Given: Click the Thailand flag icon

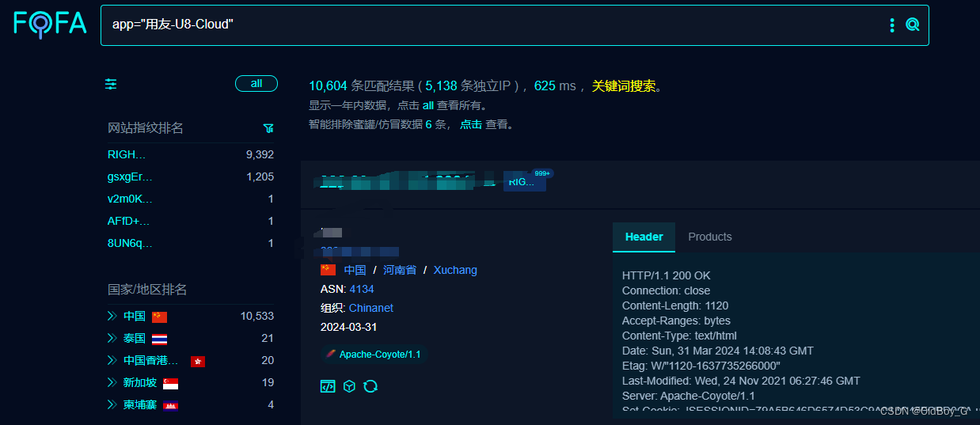Looking at the screenshot, I should (159, 339).
